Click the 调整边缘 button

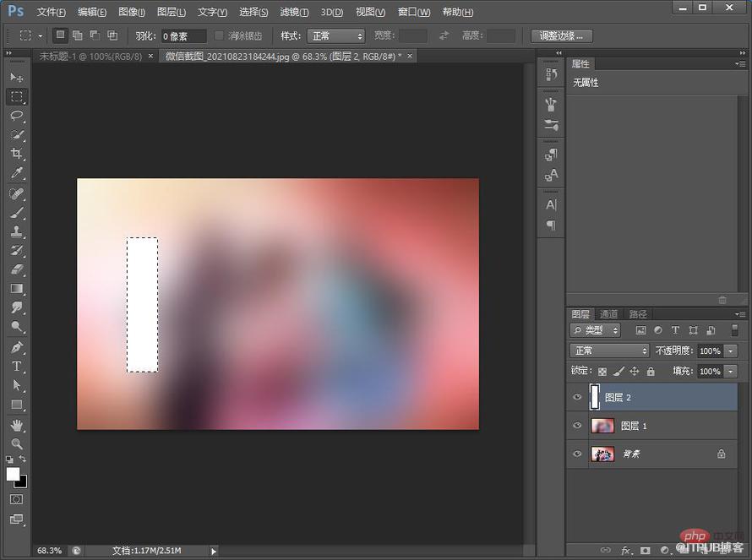click(562, 36)
